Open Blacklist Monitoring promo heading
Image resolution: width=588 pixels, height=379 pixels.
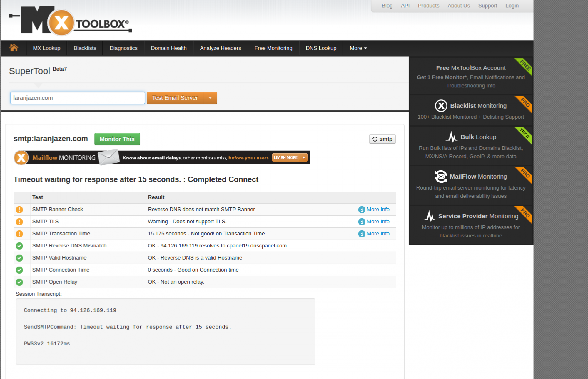[x=478, y=106]
